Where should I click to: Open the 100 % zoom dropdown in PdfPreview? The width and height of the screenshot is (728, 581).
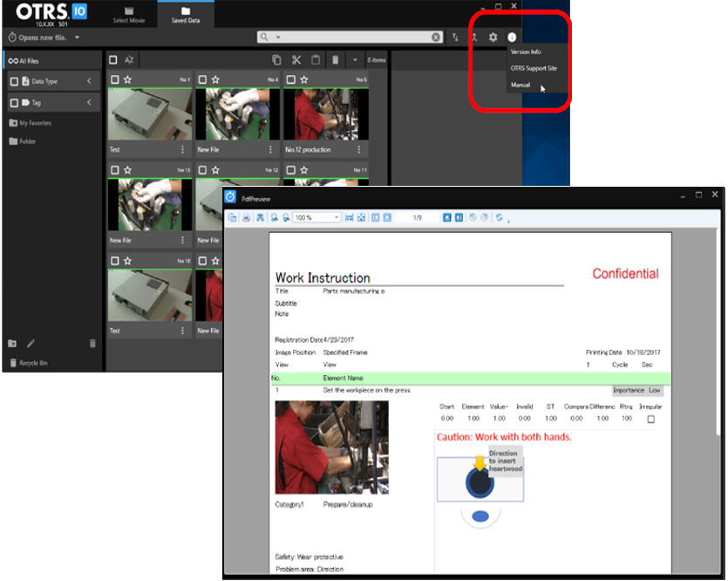[x=337, y=217]
